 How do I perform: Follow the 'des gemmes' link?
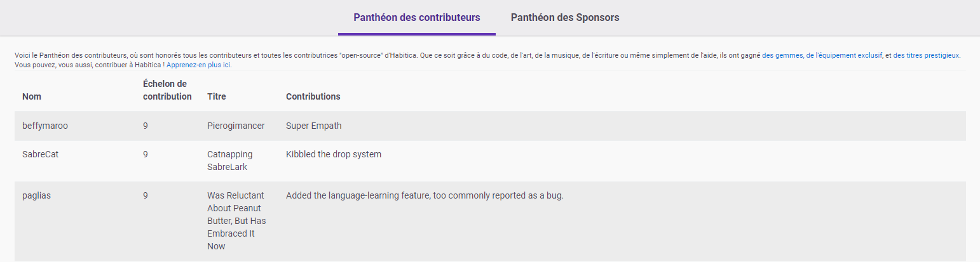point(782,56)
